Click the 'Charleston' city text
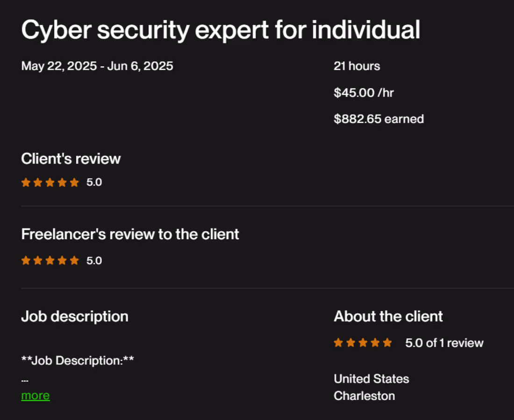 (x=364, y=396)
